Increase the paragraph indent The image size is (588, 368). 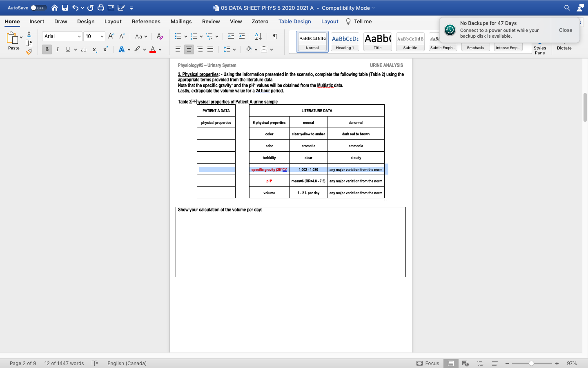(x=242, y=36)
